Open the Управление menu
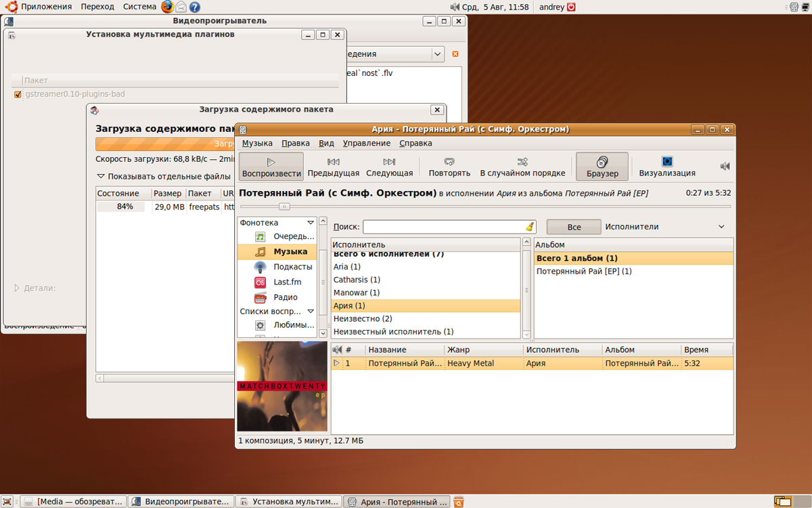 [366, 143]
